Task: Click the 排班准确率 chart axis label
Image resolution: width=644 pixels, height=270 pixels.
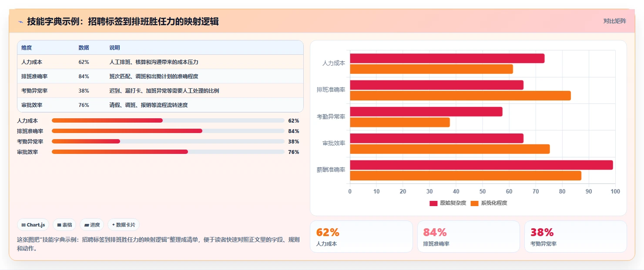Action: [331, 90]
